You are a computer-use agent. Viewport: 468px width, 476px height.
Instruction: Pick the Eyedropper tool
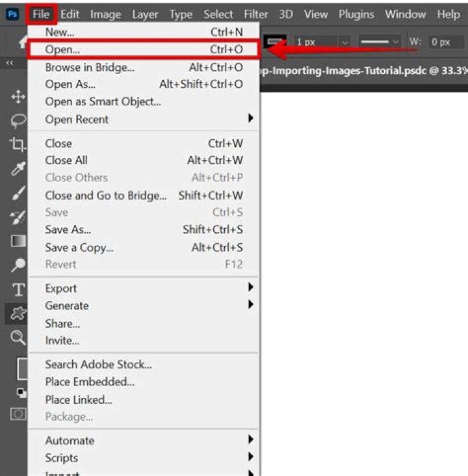18,169
